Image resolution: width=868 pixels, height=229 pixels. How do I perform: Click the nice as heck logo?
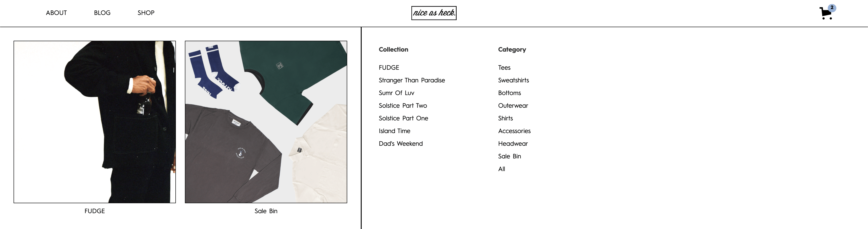(434, 13)
